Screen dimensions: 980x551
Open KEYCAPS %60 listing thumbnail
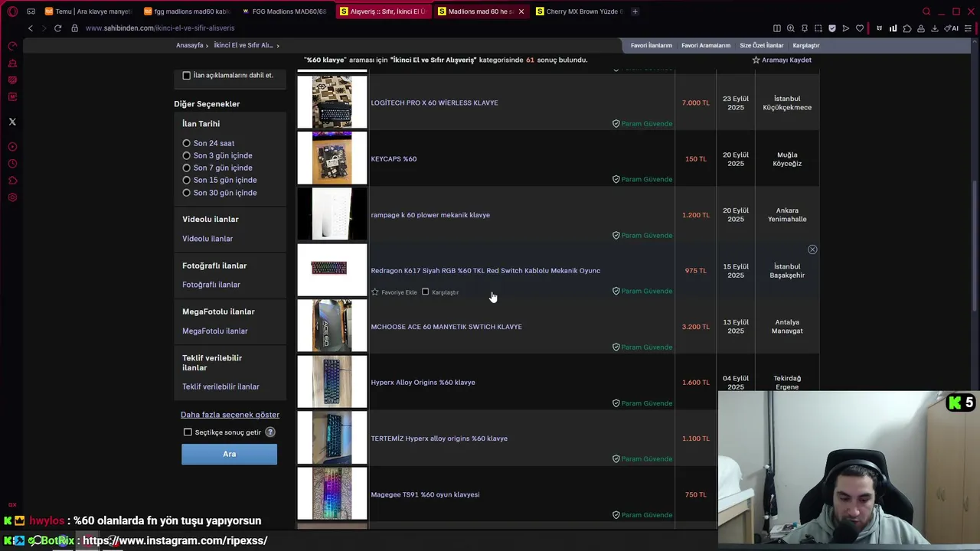(332, 158)
